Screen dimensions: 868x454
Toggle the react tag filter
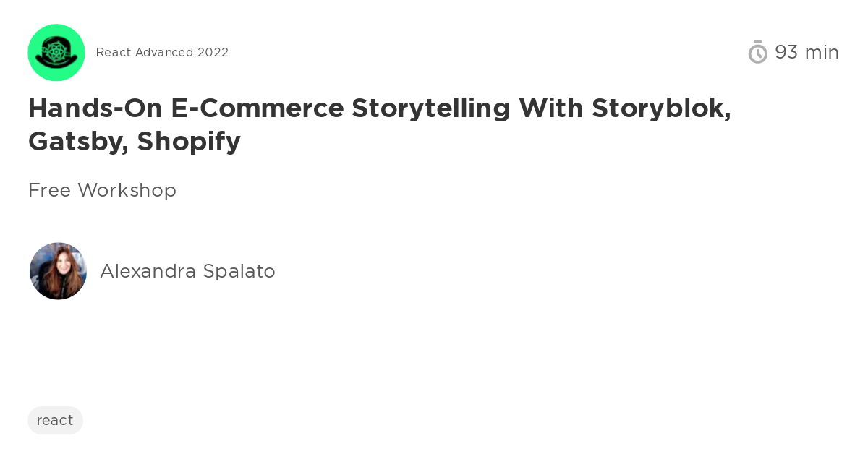[x=55, y=420]
